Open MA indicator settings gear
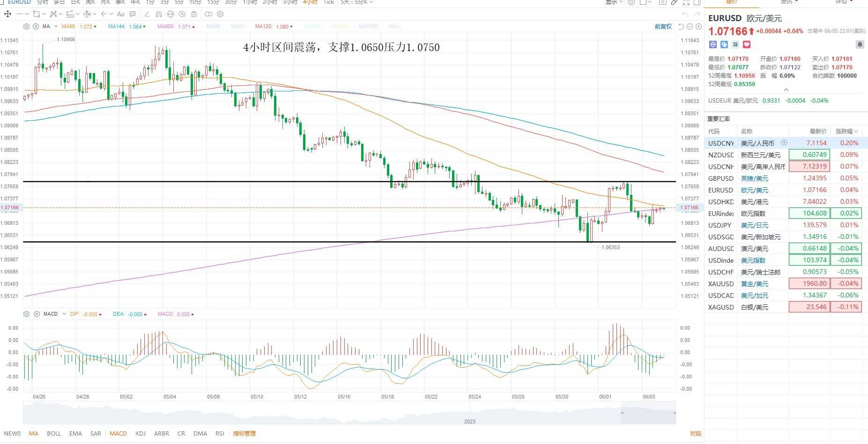Image resolution: width=868 pixels, height=444 pixels. point(27,26)
